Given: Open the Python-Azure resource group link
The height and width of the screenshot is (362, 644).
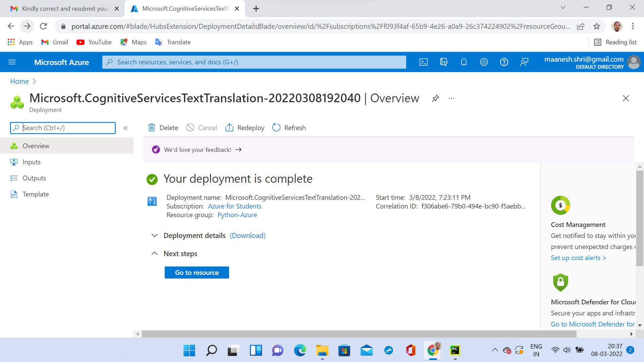Looking at the screenshot, I should point(237,215).
